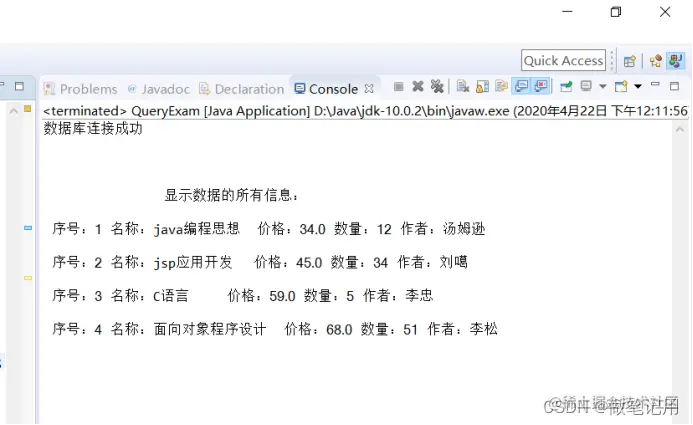Open the Declaration tab
The height and width of the screenshot is (425, 693).
[x=241, y=89]
